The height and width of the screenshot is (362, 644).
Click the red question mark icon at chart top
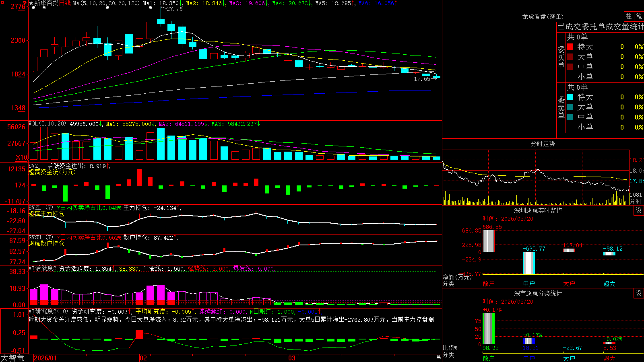pos(25,3)
